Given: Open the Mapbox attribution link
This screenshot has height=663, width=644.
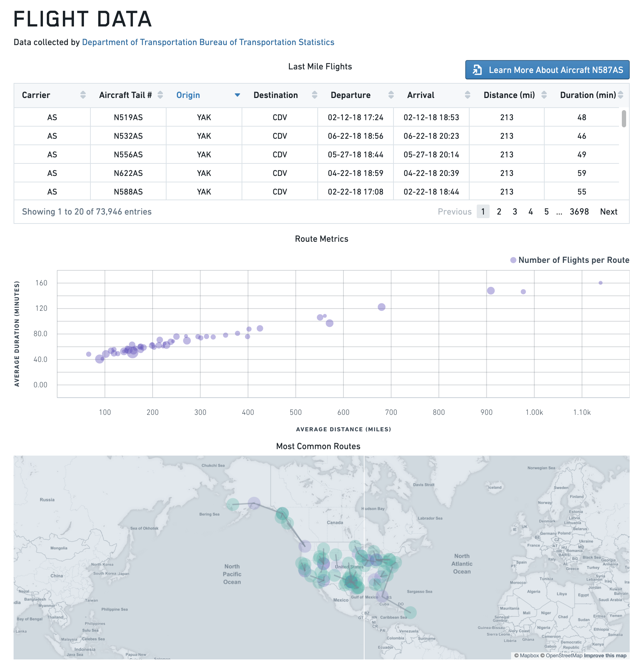Looking at the screenshot, I should 526,655.
